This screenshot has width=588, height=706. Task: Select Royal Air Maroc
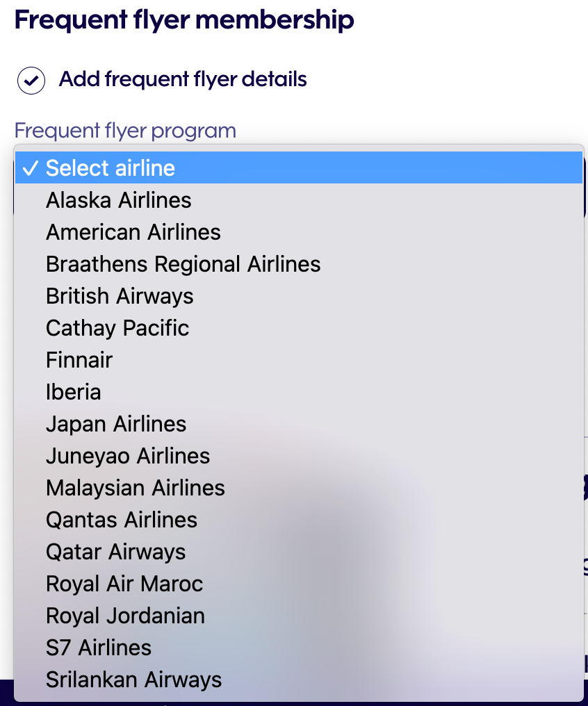[x=299, y=584]
